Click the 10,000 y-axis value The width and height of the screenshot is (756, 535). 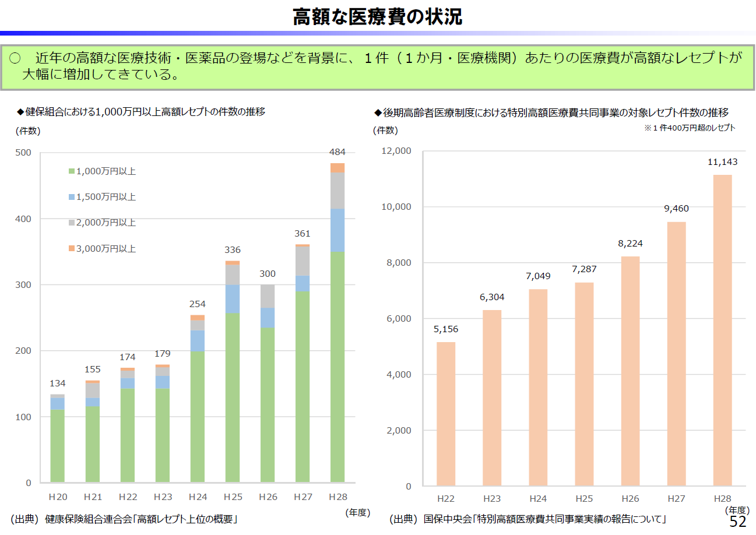pyautogui.click(x=396, y=207)
